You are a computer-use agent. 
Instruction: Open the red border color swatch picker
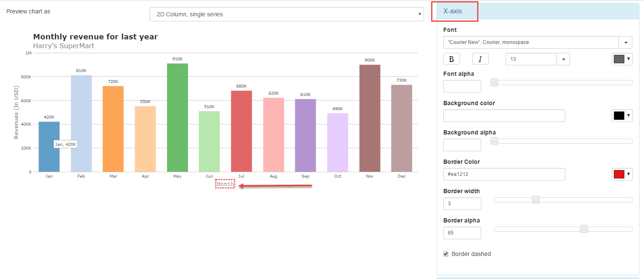pos(622,174)
